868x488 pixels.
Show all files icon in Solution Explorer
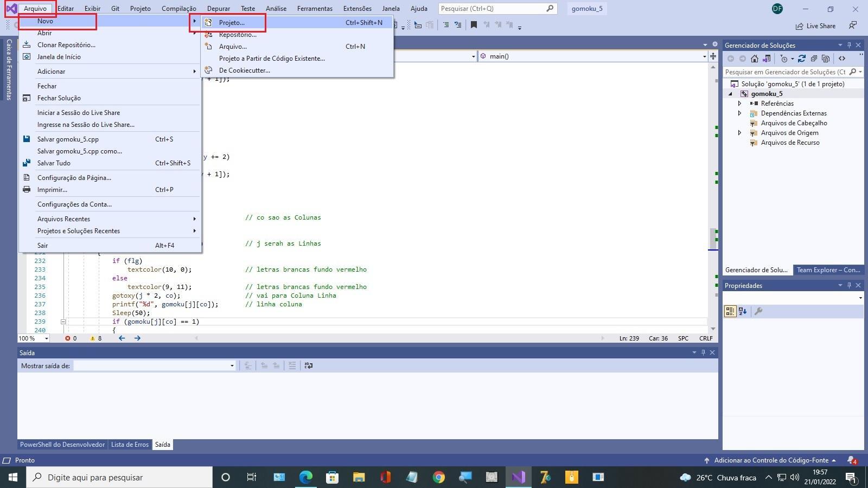click(x=826, y=59)
